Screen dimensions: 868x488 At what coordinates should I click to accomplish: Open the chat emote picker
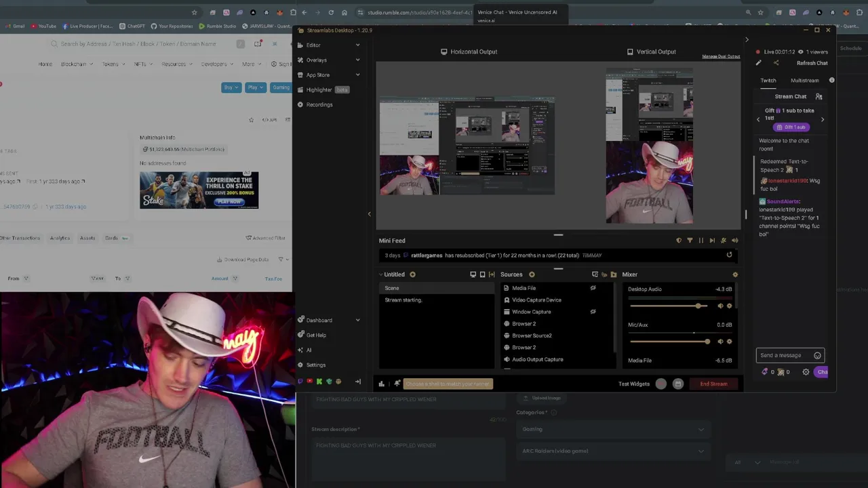(x=817, y=355)
